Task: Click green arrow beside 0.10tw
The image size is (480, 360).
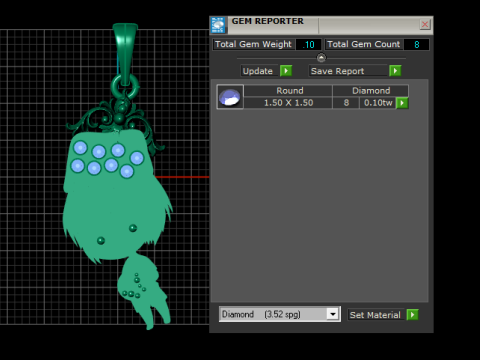Action: [402, 103]
